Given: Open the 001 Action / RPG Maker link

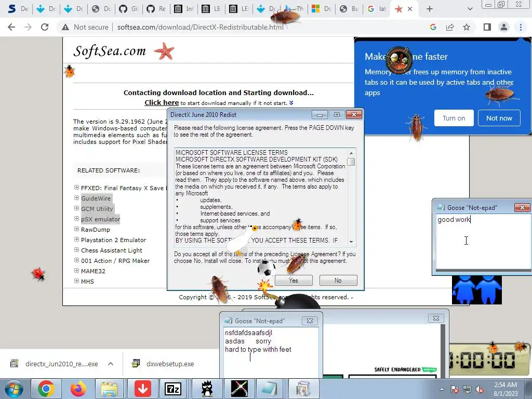Looking at the screenshot, I should tap(115, 261).
